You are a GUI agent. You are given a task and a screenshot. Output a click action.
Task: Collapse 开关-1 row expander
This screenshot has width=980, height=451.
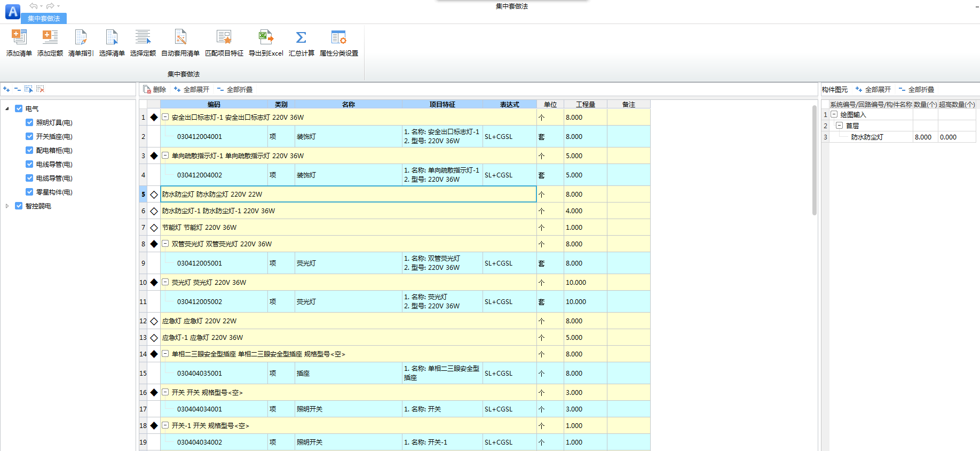[165, 425]
